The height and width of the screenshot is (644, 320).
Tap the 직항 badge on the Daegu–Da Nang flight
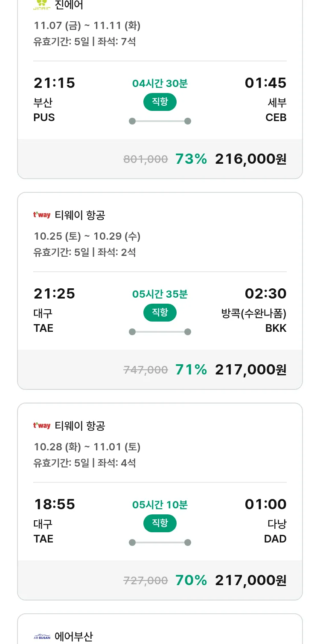160,523
